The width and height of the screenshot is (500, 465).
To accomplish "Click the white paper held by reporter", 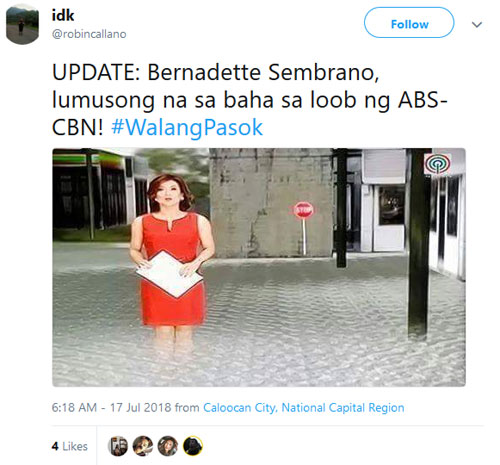I will tap(169, 274).
